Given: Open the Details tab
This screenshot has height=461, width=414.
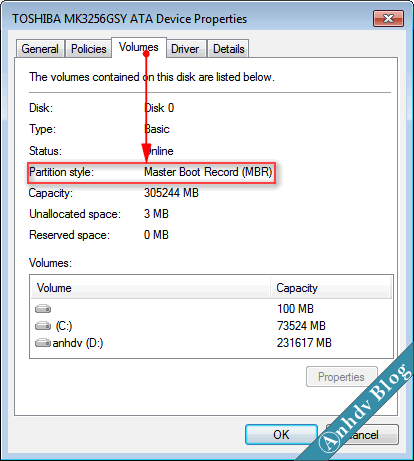Looking at the screenshot, I should [229, 49].
